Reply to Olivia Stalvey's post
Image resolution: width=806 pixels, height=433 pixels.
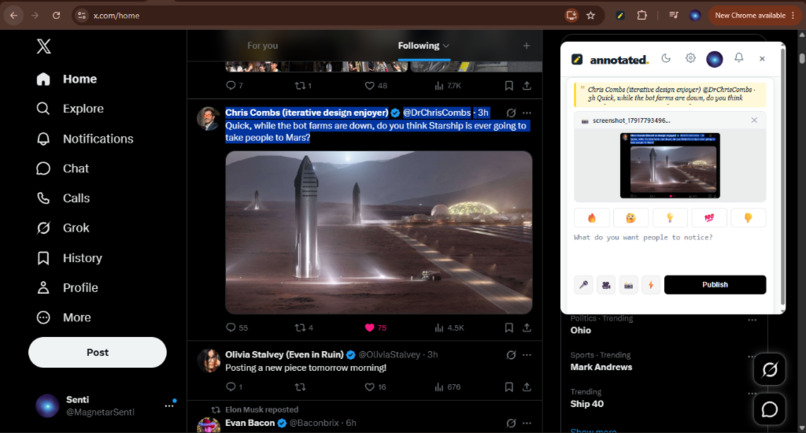234,387
